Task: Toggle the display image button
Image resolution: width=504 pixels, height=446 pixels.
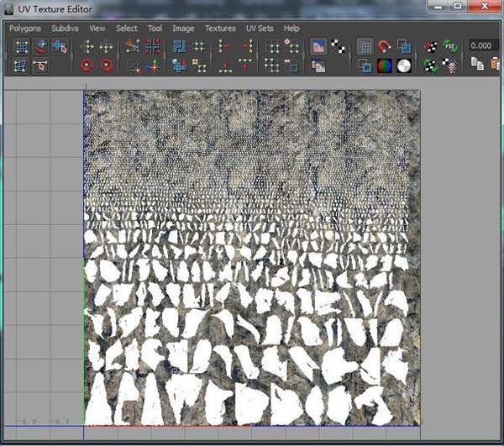Action: click(318, 47)
